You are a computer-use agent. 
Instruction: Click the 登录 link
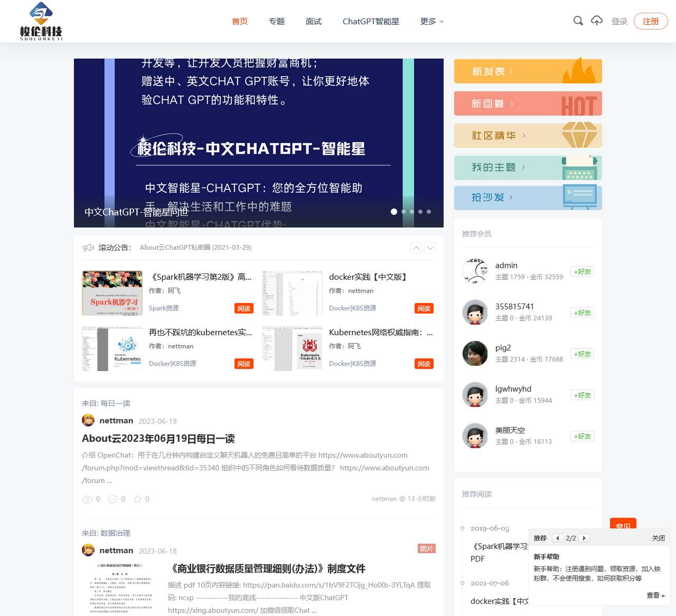(619, 21)
